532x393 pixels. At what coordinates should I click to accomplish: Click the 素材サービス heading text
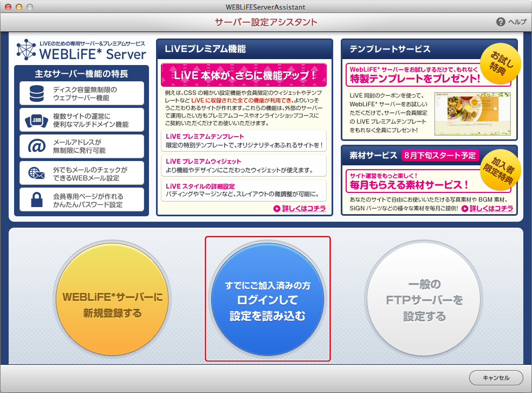pyautogui.click(x=373, y=156)
